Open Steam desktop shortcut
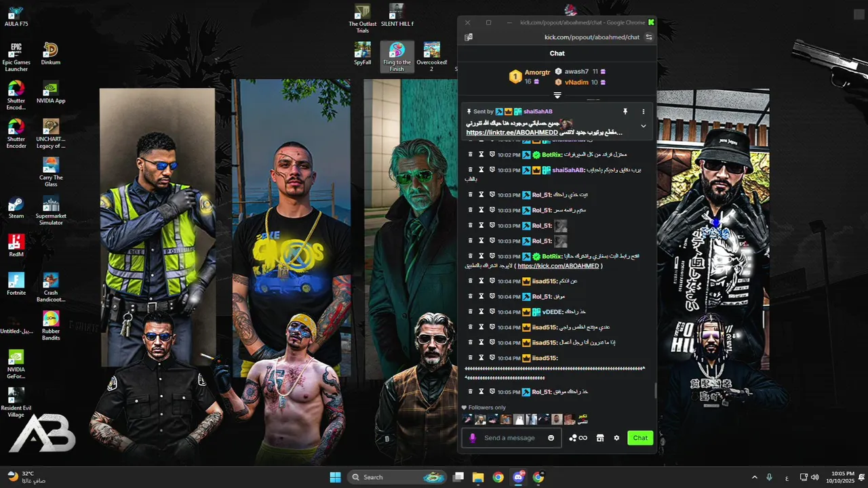 pos(16,209)
